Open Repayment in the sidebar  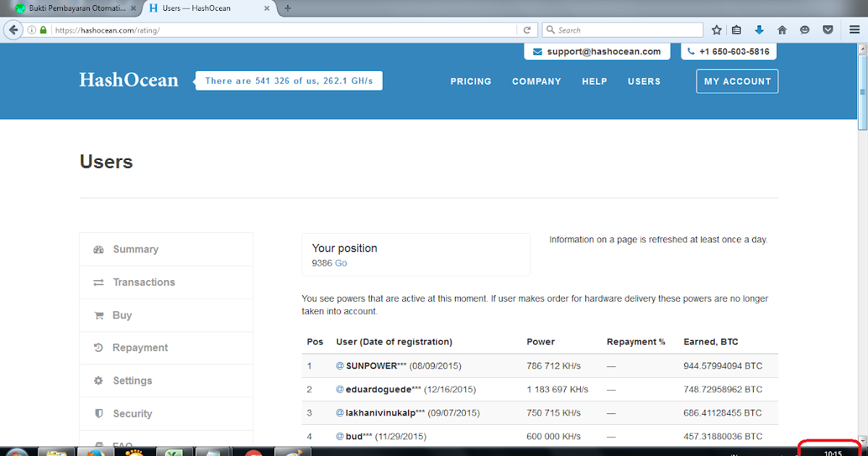(x=166, y=347)
